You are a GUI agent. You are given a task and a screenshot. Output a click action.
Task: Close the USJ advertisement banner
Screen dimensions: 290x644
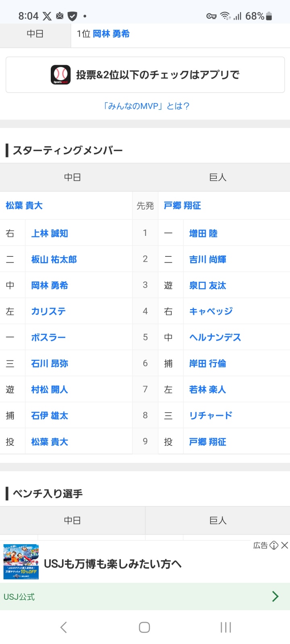pyautogui.click(x=285, y=545)
